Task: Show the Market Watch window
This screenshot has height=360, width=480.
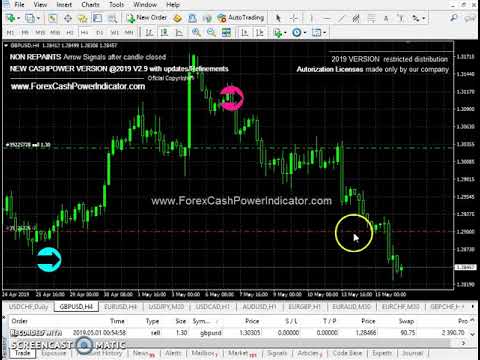Action: coord(52,18)
